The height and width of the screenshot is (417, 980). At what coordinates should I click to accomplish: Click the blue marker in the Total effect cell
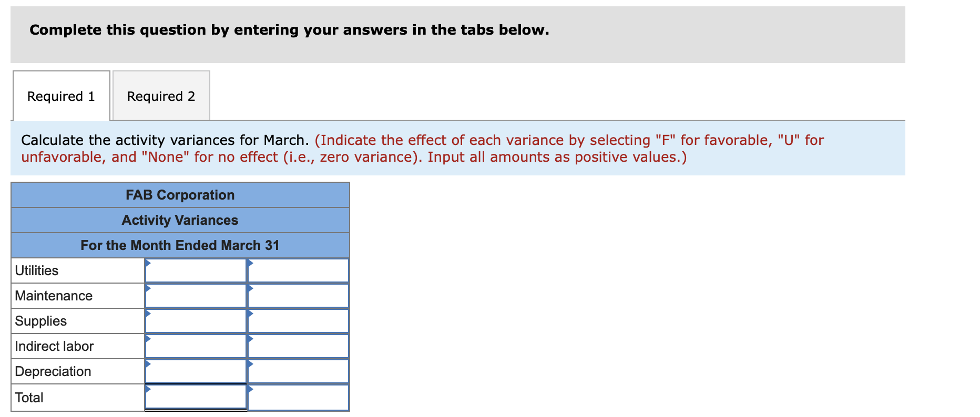[250, 389]
